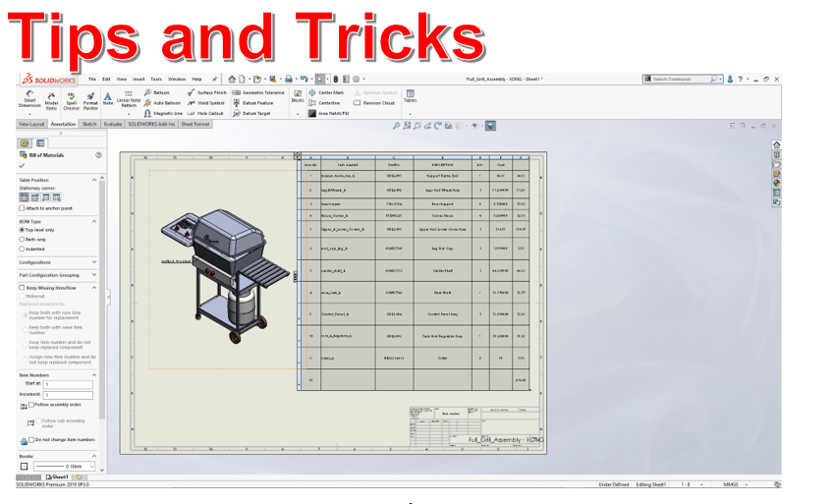Open the Insert menu

(x=139, y=80)
